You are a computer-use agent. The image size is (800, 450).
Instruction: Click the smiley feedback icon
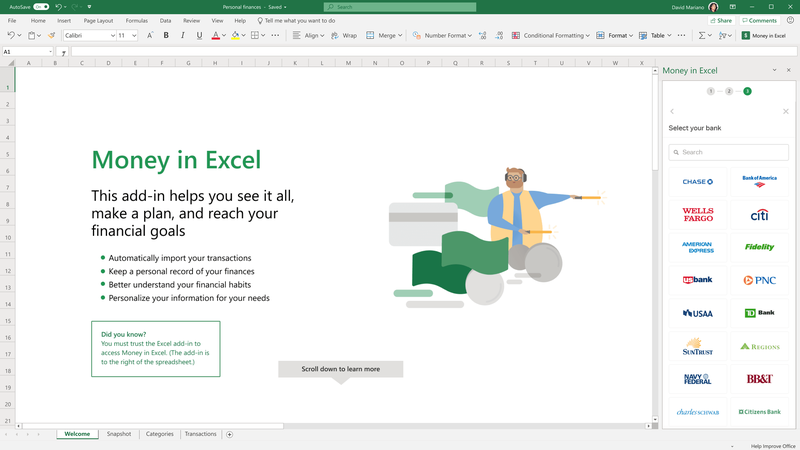tap(790, 20)
